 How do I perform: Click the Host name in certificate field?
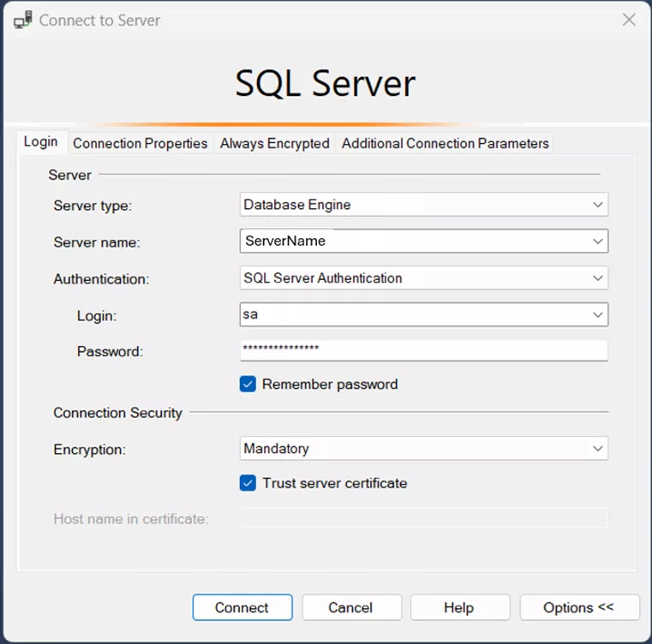(x=424, y=517)
